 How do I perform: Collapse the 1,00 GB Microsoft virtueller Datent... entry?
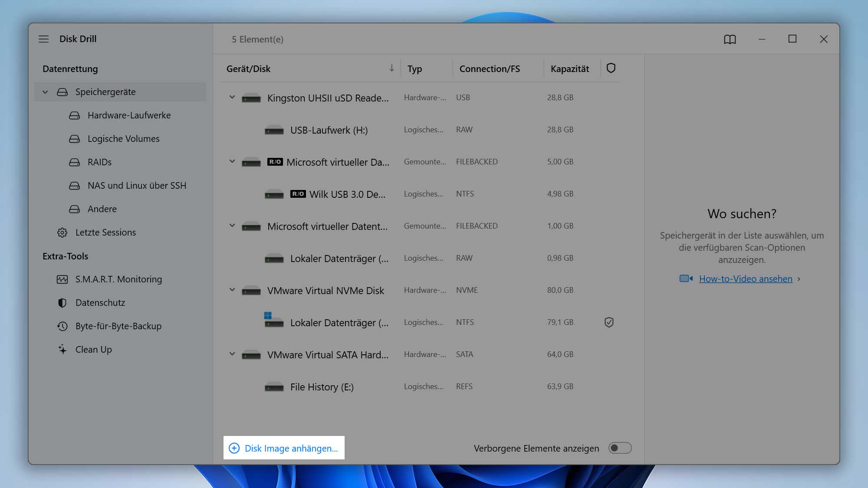tap(232, 226)
